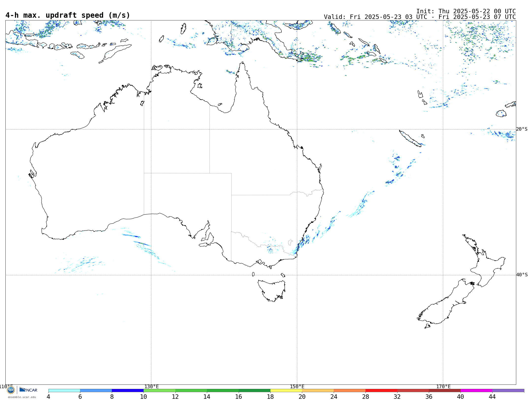Click the colorbar tick label '8'
532x400 pixels.
(112, 397)
